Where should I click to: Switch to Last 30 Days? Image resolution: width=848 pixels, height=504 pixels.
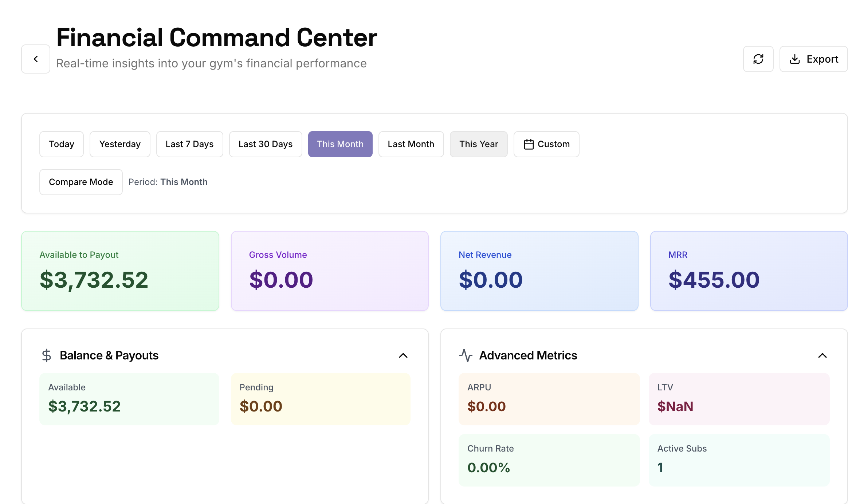266,144
